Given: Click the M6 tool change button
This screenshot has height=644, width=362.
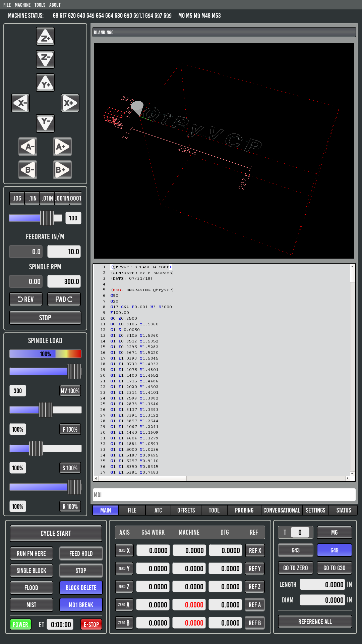Looking at the screenshot, I should (x=335, y=532).
